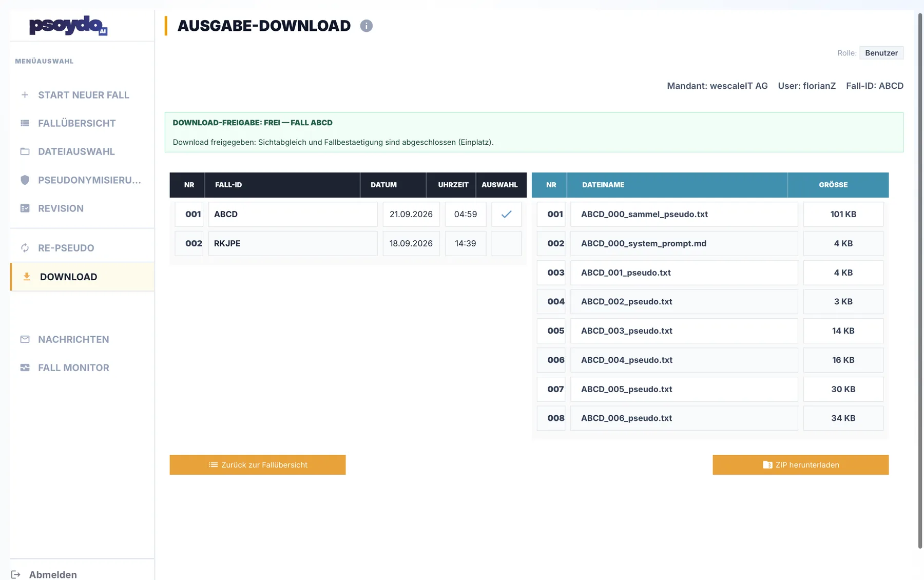The image size is (924, 580).
Task: Click Abmelden to log out
Action: coord(53,574)
